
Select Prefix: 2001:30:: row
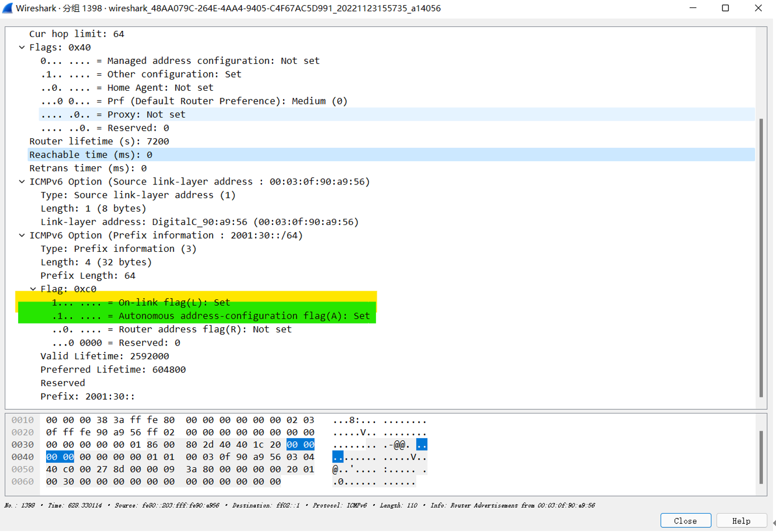pyautogui.click(x=397, y=396)
